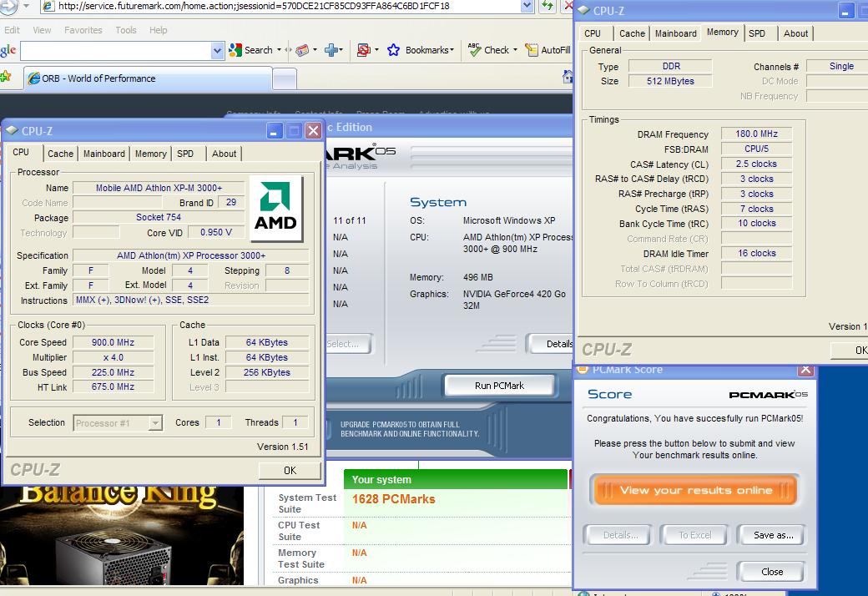
Task: Click the CPU-Z title icon in left window
Action: pyautogui.click(x=12, y=131)
